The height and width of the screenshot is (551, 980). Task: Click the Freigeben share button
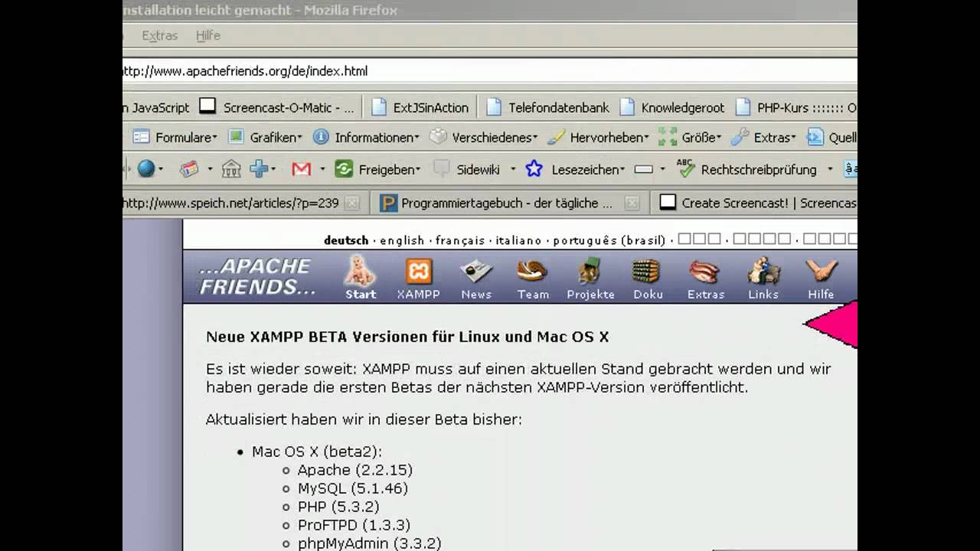pos(377,170)
